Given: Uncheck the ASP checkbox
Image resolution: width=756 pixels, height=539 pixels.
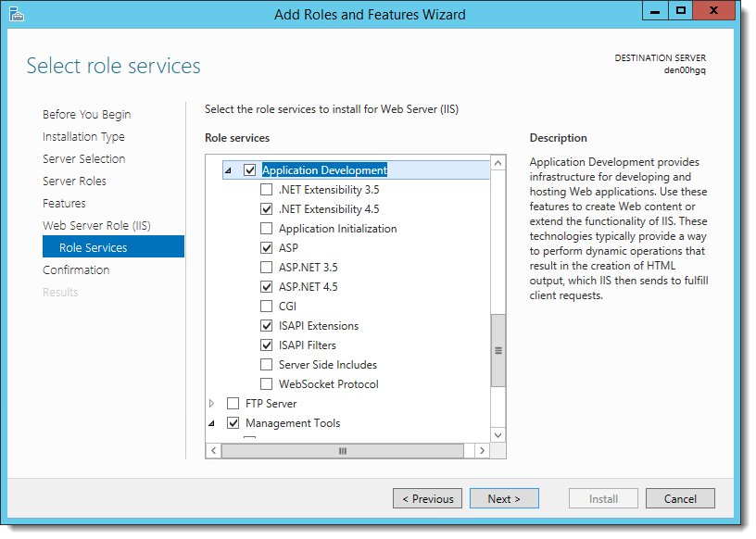Looking at the screenshot, I should (266, 248).
